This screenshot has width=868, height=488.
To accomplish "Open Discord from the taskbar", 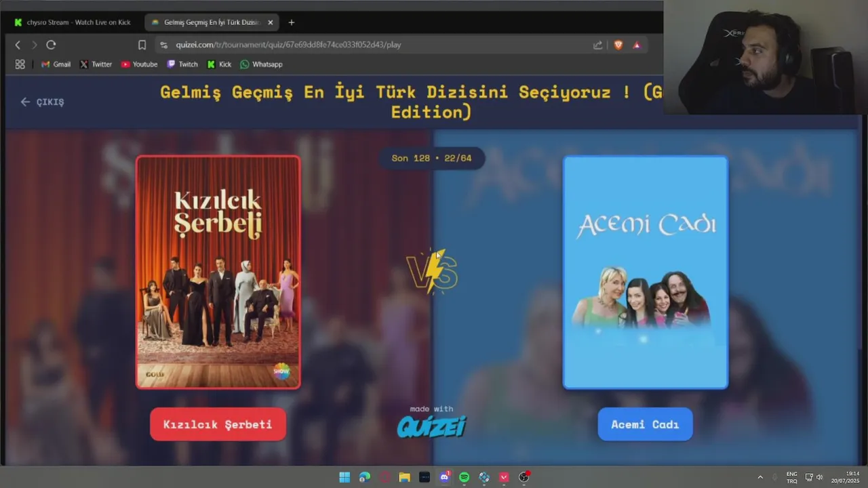I will pos(444,477).
